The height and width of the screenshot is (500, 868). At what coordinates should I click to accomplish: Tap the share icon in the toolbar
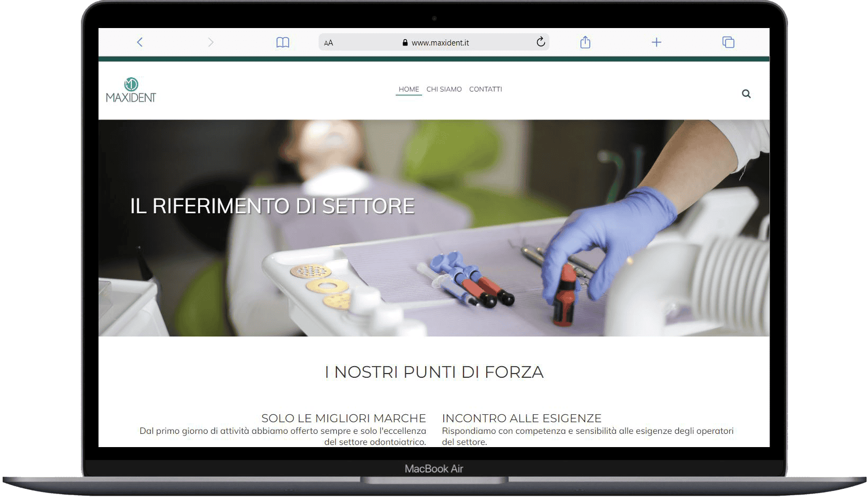click(x=585, y=42)
